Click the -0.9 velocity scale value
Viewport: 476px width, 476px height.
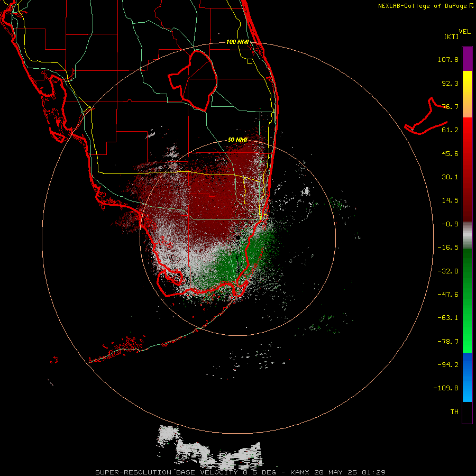[x=450, y=224]
